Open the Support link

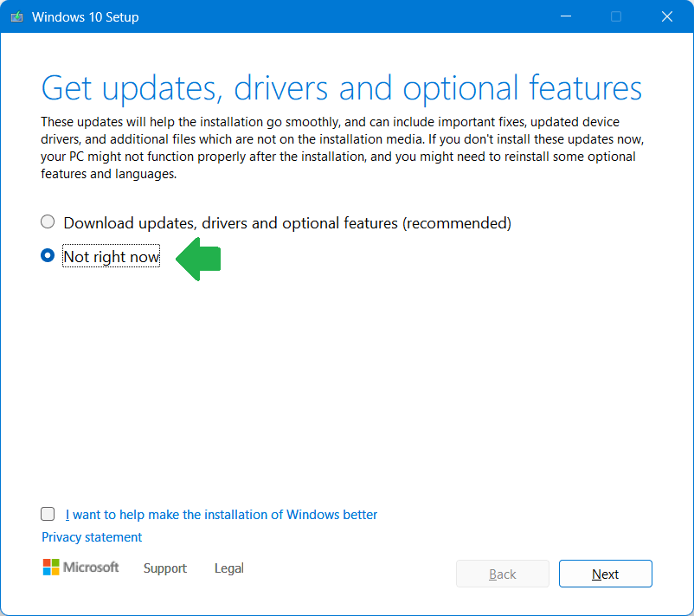click(165, 568)
